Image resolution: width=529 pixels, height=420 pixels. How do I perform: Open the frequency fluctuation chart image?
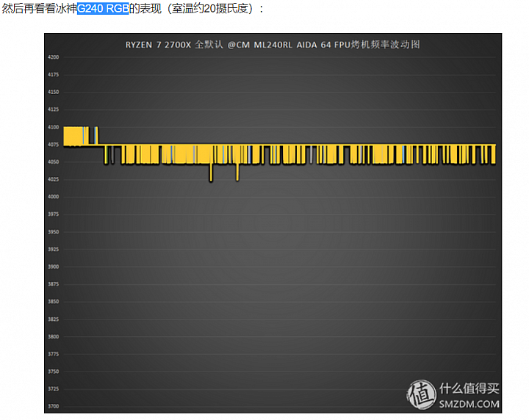[x=273, y=223]
